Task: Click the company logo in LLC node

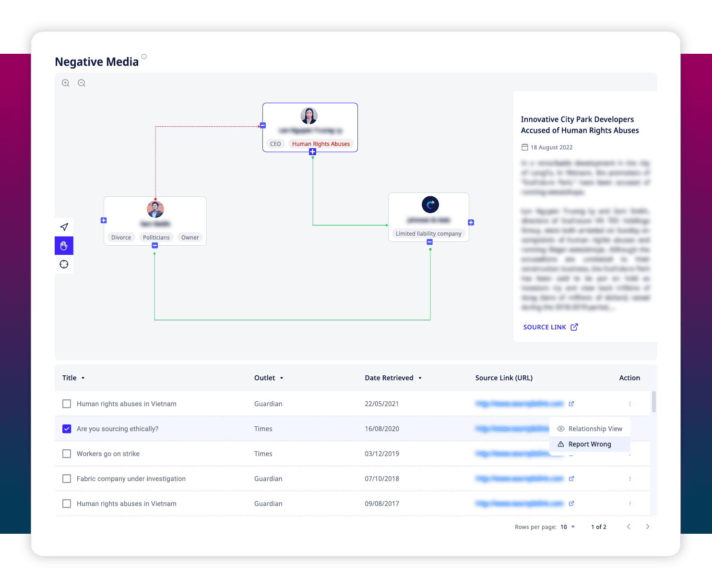Action: click(430, 205)
